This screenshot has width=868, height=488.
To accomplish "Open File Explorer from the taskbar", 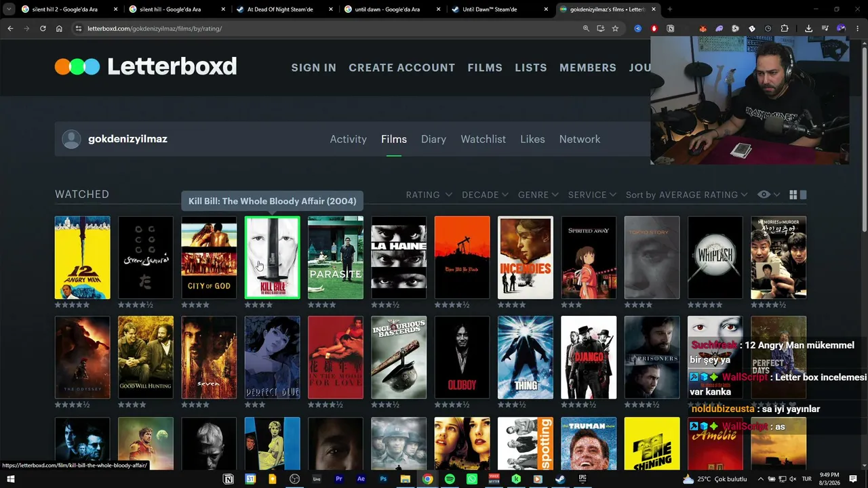I will pos(405,479).
